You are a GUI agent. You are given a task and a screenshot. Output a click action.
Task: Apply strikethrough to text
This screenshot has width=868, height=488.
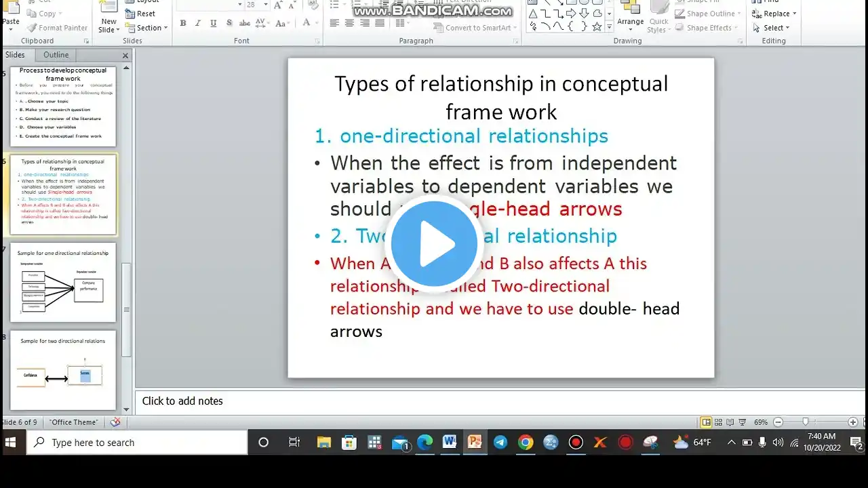click(x=245, y=23)
